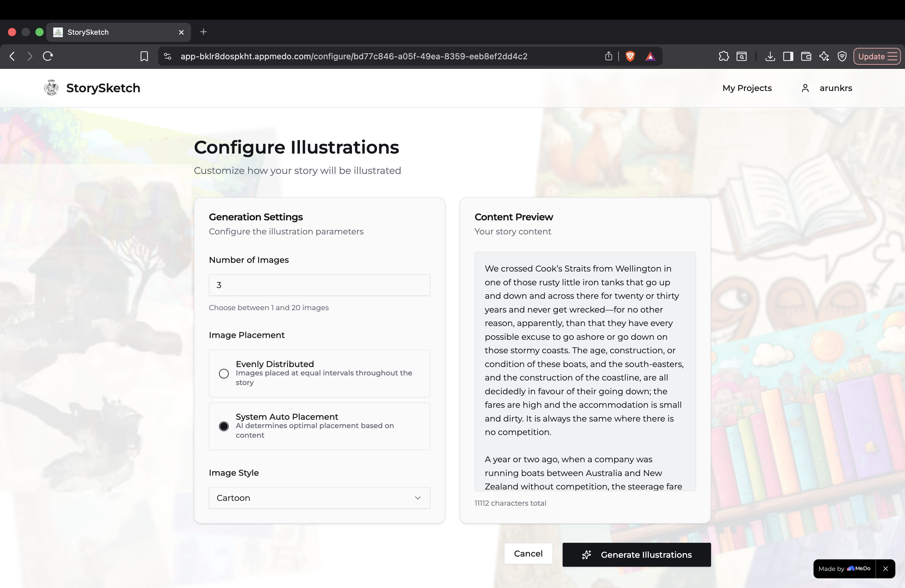Click the Leo AI sparkle icon
Image resolution: width=905 pixels, height=588 pixels.
pos(824,56)
